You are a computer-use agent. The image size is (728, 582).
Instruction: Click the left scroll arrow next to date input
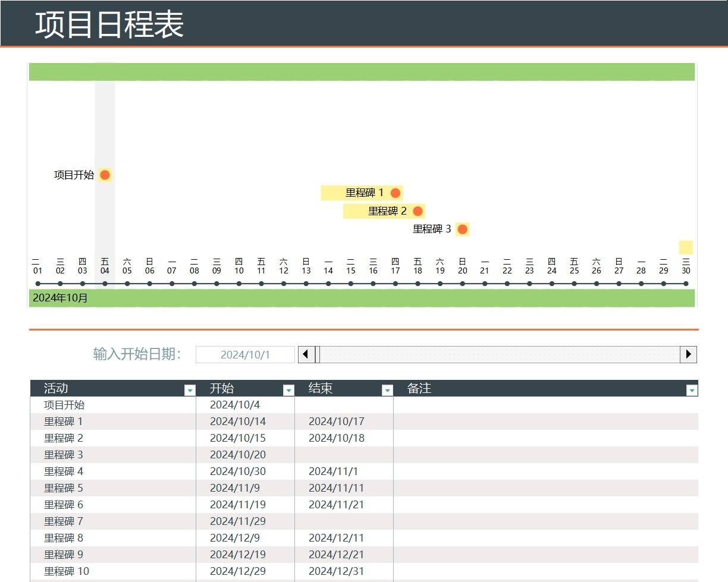click(x=306, y=354)
